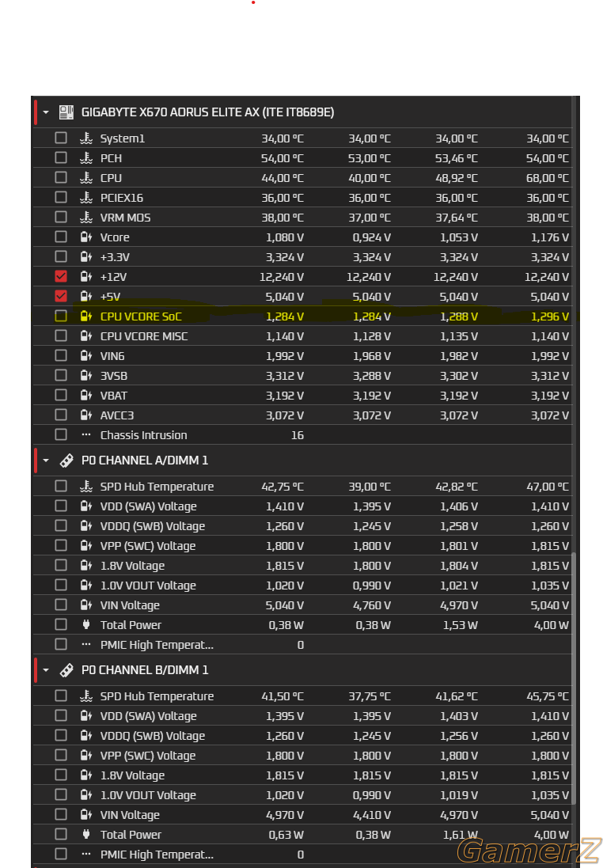This screenshot has height=868, width=603.
Task: Click the motherboard icon beside GIGABYTE X670
Action: point(66,112)
